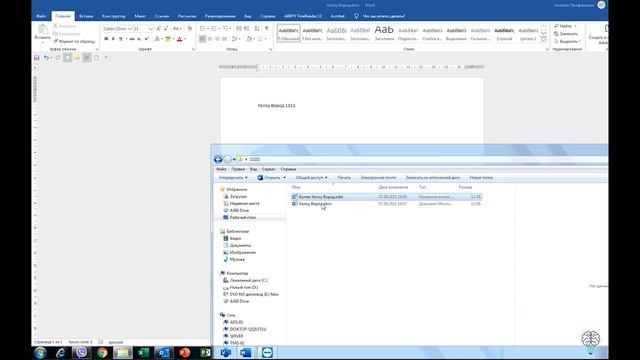Expand the styles gallery more arrow
This screenshot has width=640, height=360.
(x=543, y=39)
